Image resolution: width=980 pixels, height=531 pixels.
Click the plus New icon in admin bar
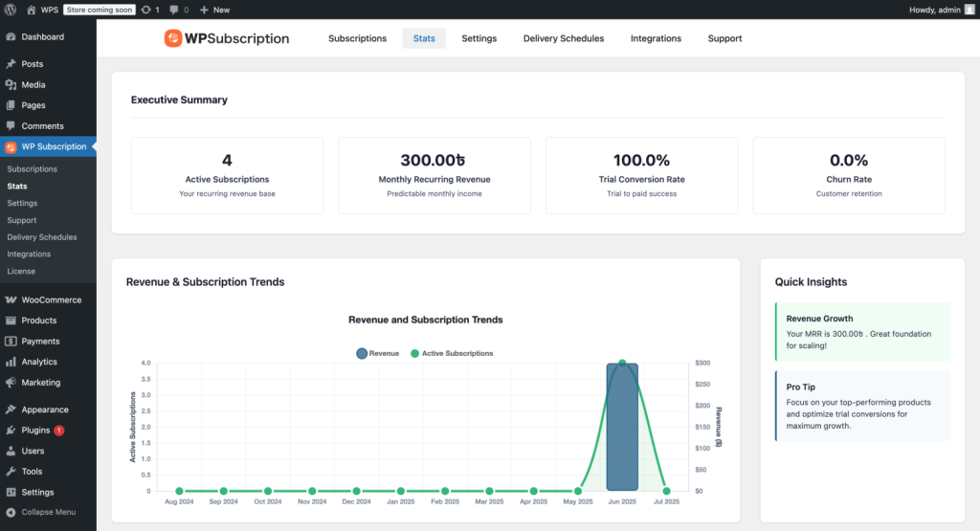[x=204, y=10]
